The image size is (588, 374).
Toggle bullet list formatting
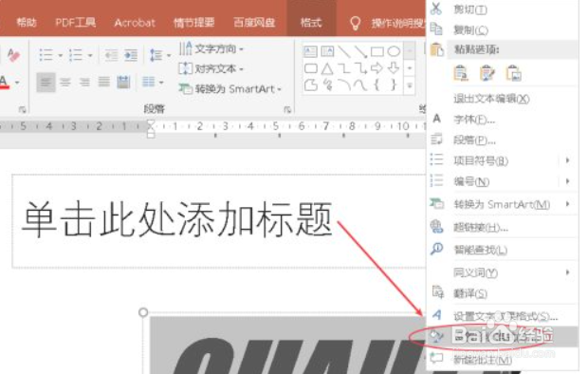tap(46, 55)
